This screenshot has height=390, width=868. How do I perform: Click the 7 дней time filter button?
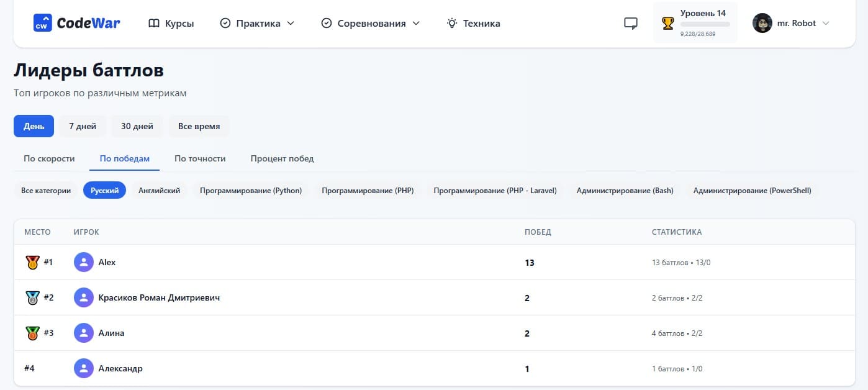click(x=83, y=125)
